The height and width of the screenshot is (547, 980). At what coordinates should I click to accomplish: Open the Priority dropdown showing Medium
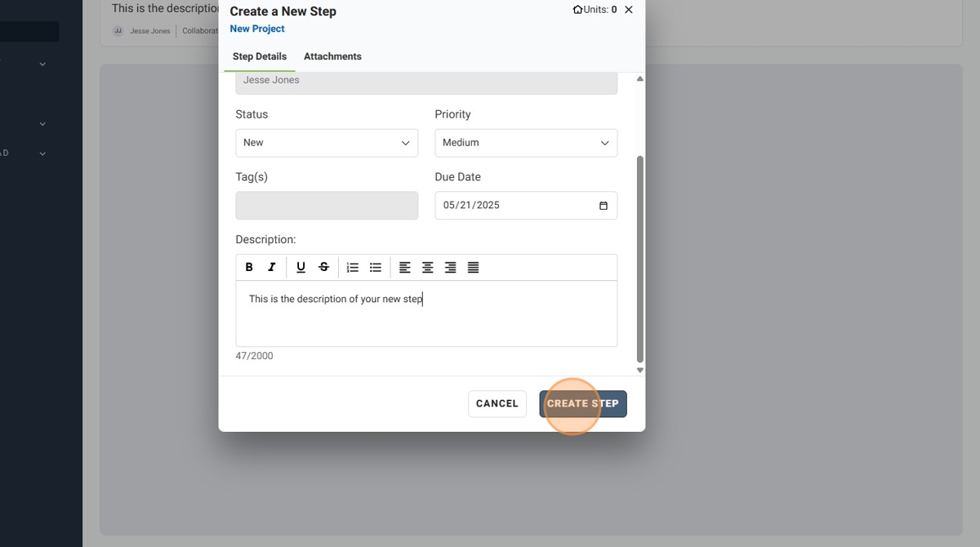click(x=526, y=143)
